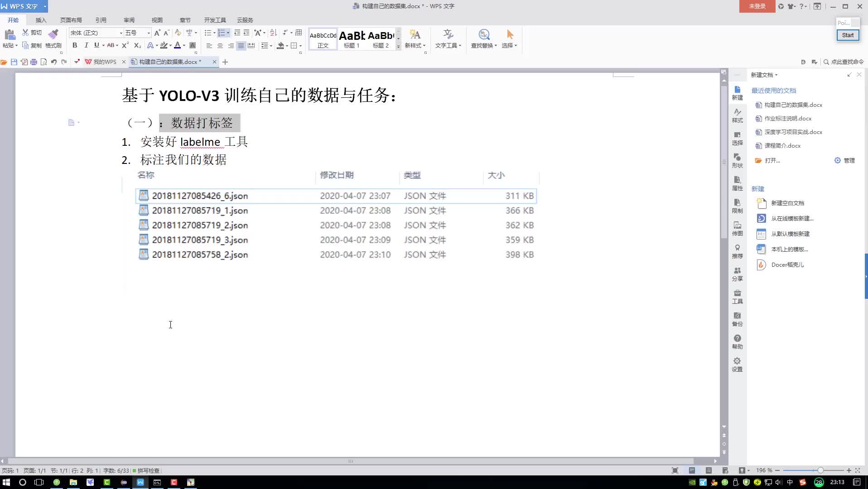Switch to the 我的WPS document tab
Viewport: 868px width, 489px height.
pyautogui.click(x=105, y=62)
